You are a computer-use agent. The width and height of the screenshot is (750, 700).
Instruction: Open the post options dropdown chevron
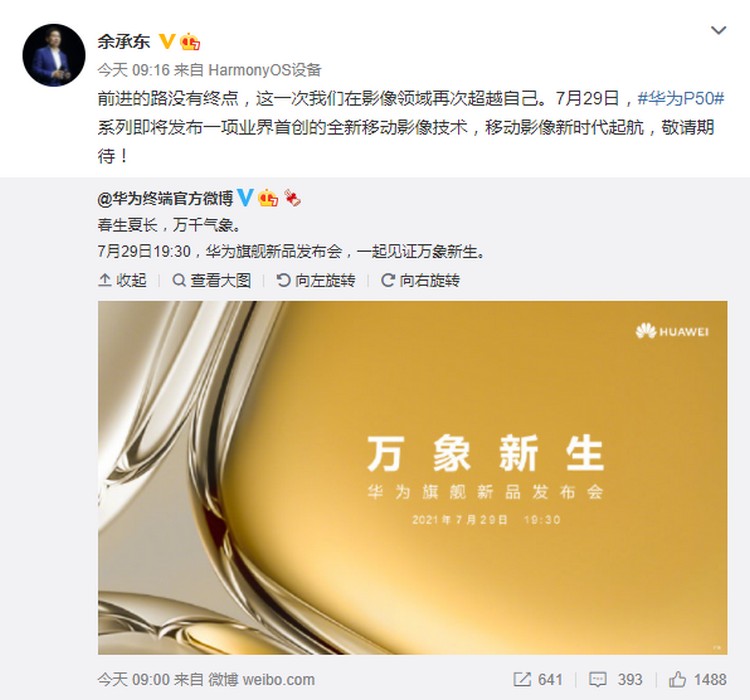click(x=718, y=31)
